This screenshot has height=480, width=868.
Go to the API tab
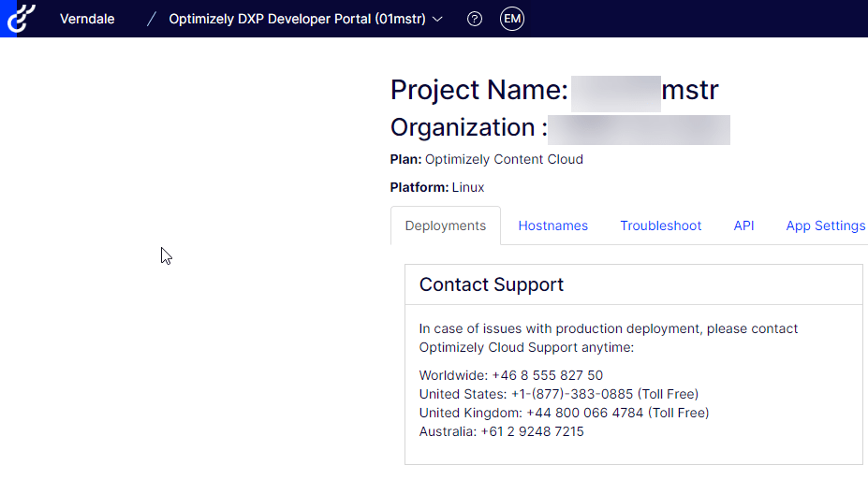click(x=743, y=225)
